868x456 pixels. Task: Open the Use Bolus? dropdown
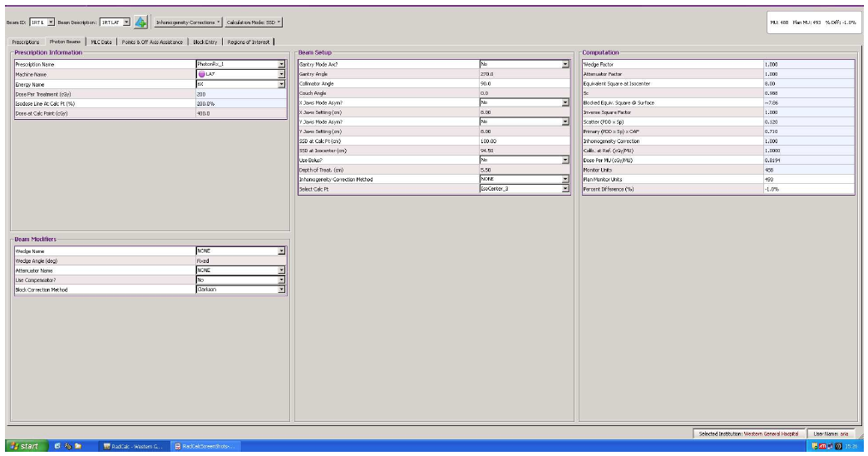click(x=565, y=160)
